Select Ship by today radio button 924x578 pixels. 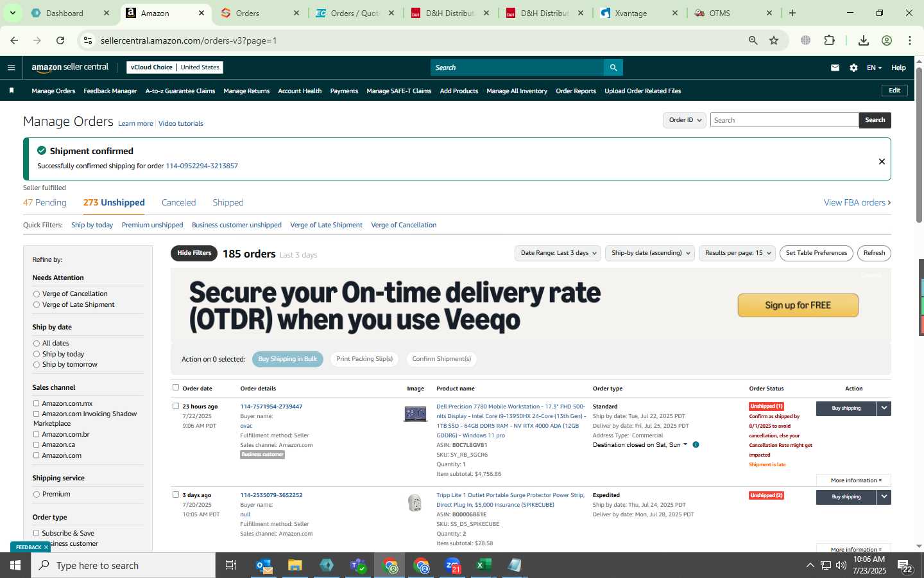(x=37, y=355)
